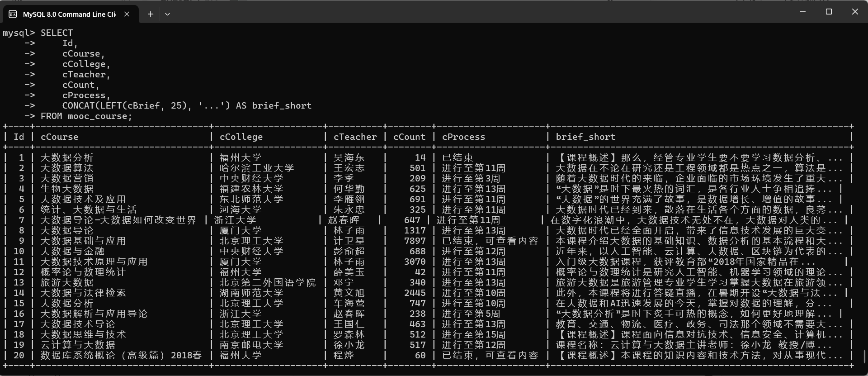This screenshot has width=868, height=376.
Task: Click process value 进行至第5周
Action: point(471,314)
